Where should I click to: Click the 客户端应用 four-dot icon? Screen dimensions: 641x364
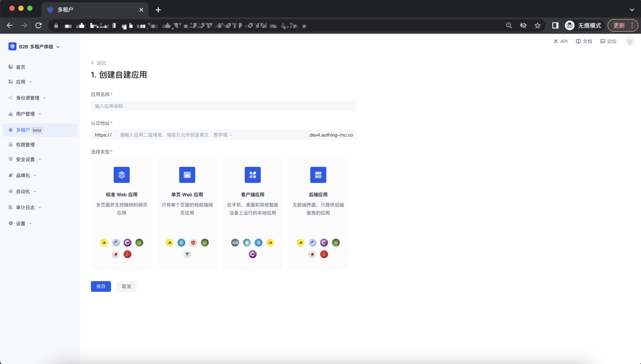[253, 175]
